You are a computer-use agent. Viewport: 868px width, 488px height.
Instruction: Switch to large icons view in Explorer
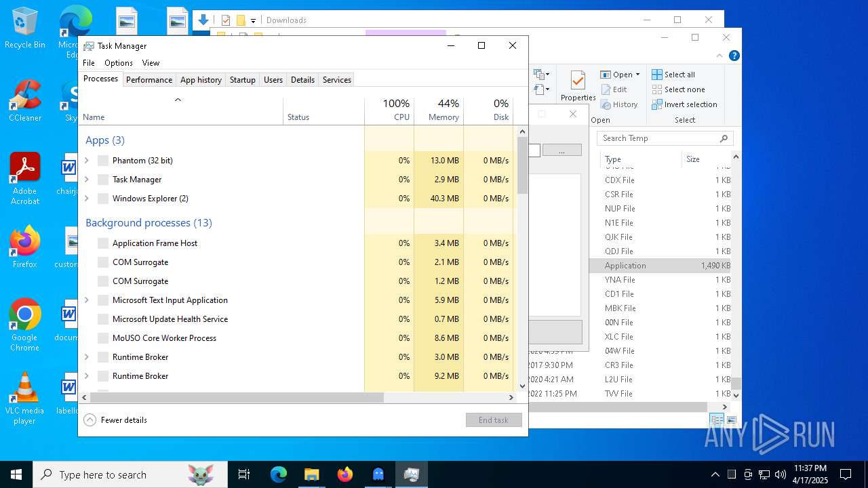click(x=731, y=421)
